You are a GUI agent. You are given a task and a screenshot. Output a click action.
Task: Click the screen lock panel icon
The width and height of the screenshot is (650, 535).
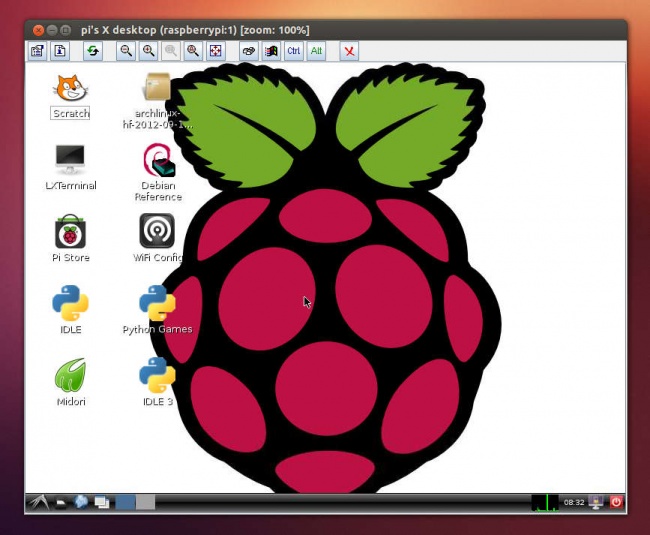point(597,503)
